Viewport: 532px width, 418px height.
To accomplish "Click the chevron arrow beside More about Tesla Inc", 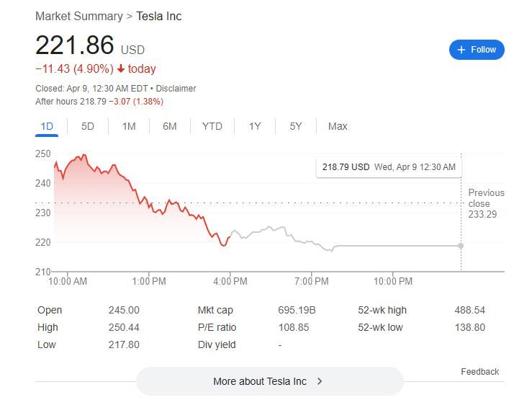I will (x=320, y=381).
